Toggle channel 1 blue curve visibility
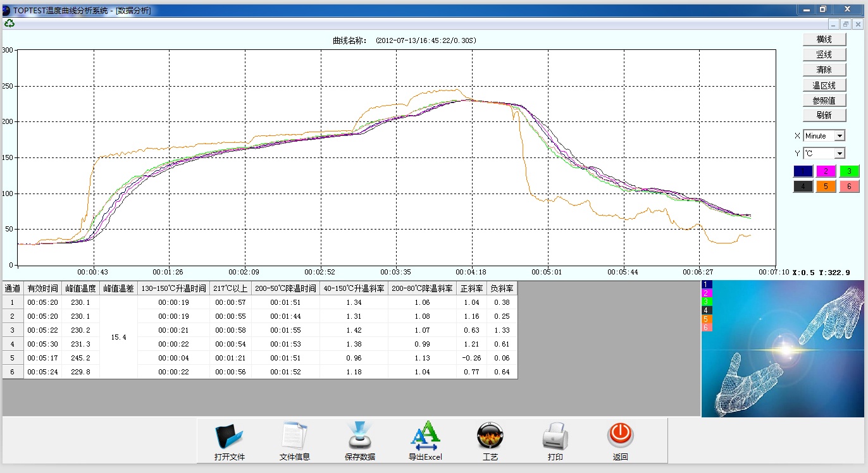 click(x=803, y=171)
